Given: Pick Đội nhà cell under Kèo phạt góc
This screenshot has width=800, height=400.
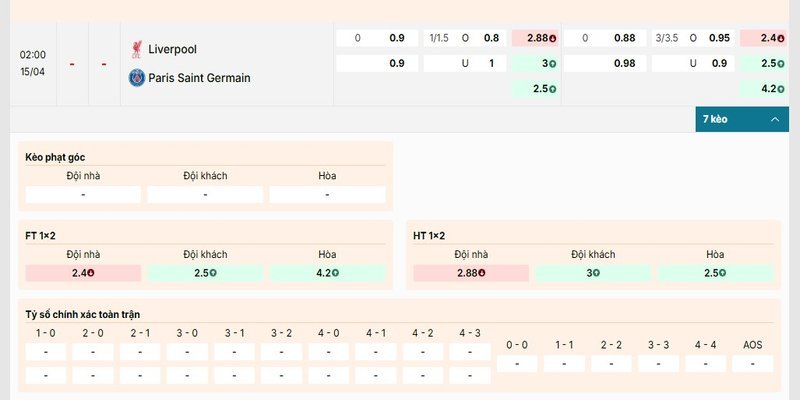Looking at the screenshot, I should [83, 195].
